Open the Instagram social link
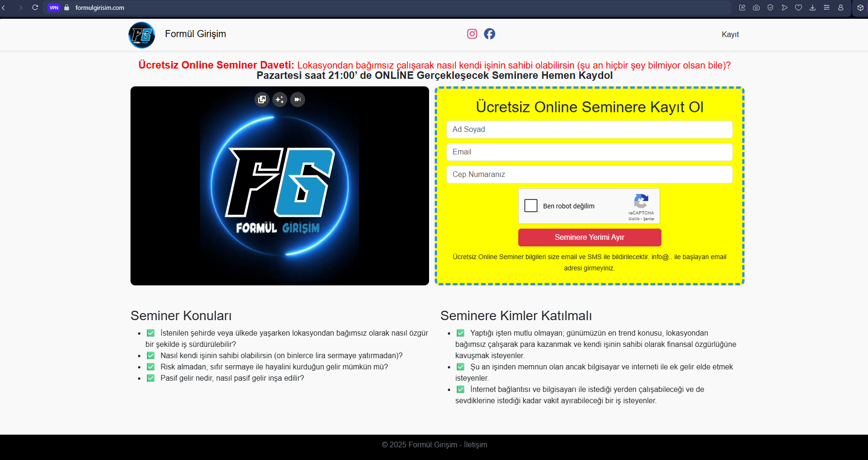 point(472,34)
